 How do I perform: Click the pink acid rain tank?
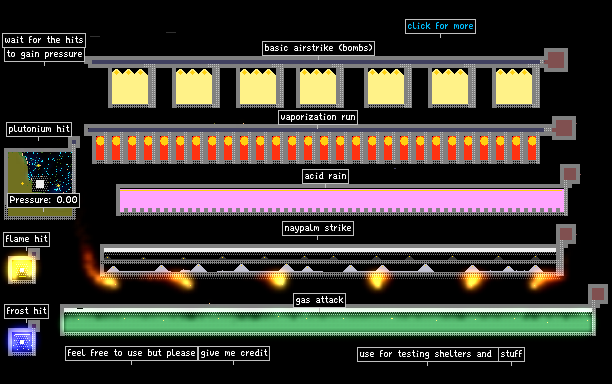[x=342, y=200]
